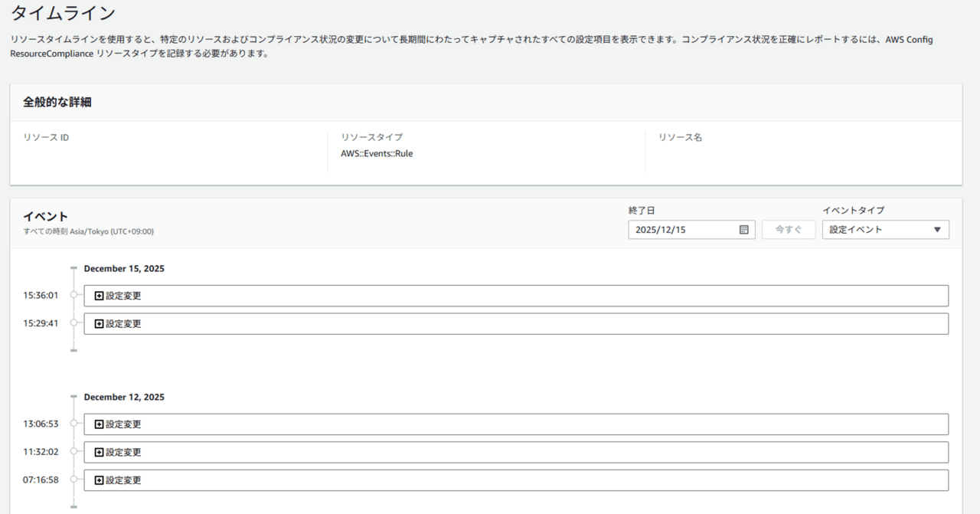Click the AWS::Events::Rule resource type value
The width and height of the screenshot is (980, 514).
click(x=377, y=153)
